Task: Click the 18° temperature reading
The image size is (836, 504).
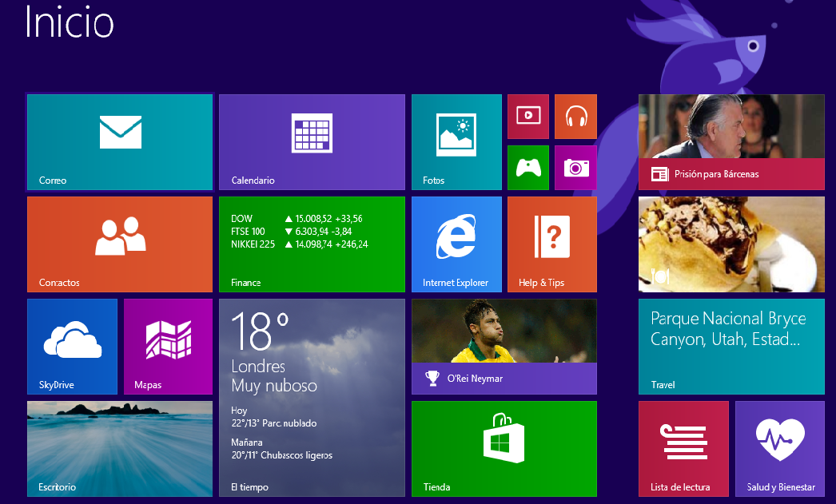Action: click(261, 331)
